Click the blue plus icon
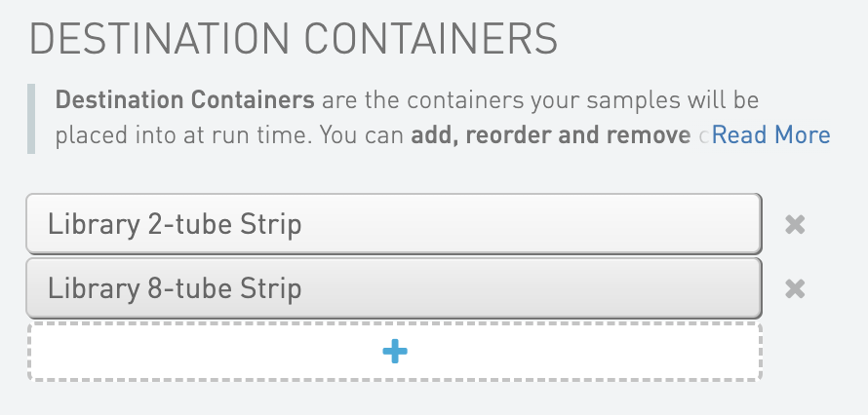This screenshot has width=868, height=415. [x=394, y=352]
